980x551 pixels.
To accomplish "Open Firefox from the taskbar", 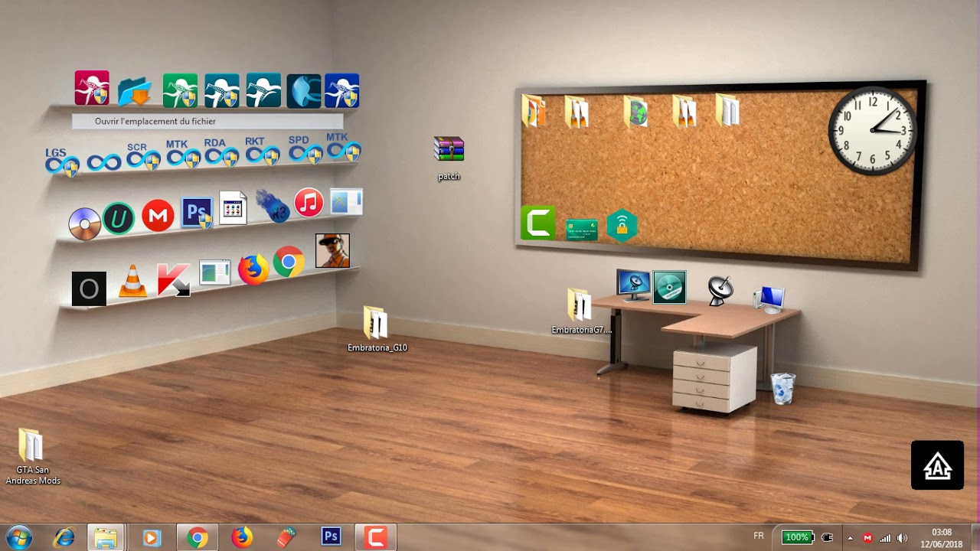I will pyautogui.click(x=242, y=538).
